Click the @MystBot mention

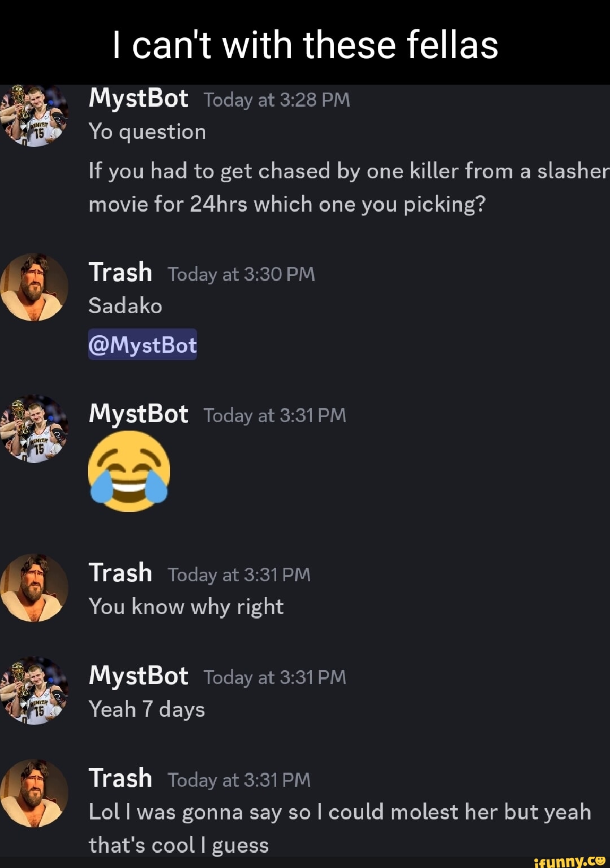point(142,345)
